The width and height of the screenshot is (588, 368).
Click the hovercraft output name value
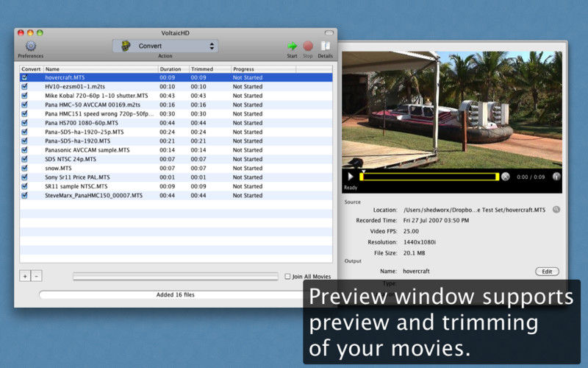416,271
